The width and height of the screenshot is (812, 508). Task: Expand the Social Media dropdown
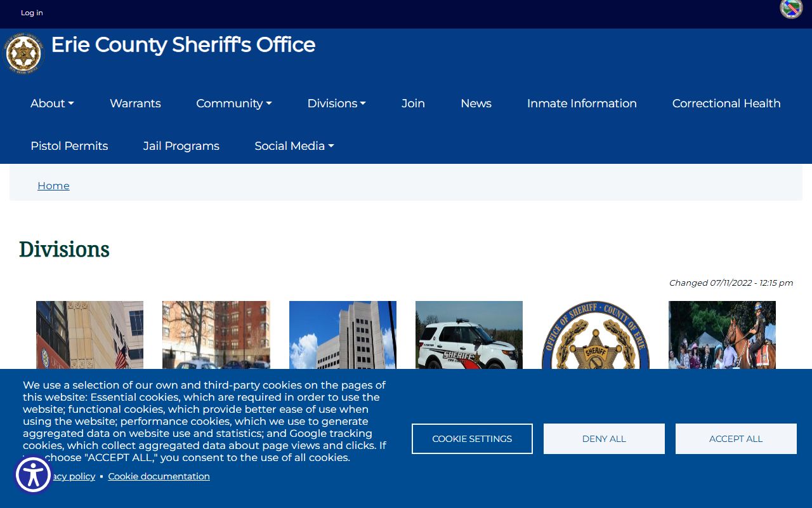coord(294,146)
